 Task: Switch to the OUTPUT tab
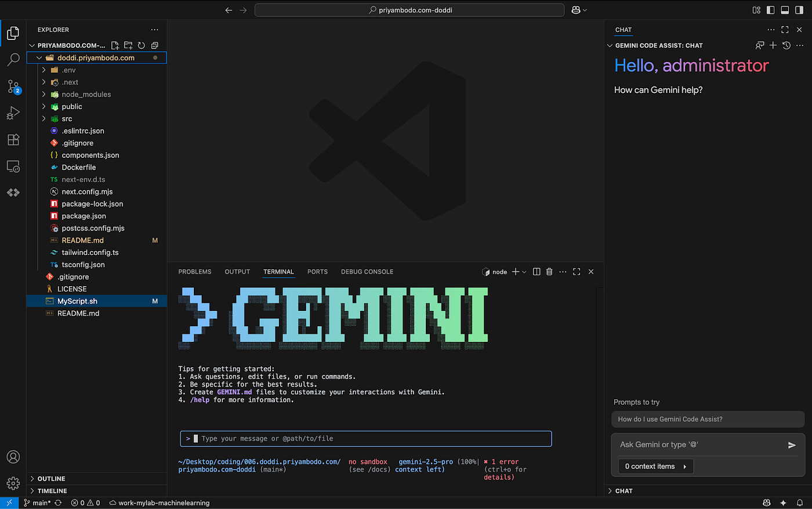(x=237, y=272)
